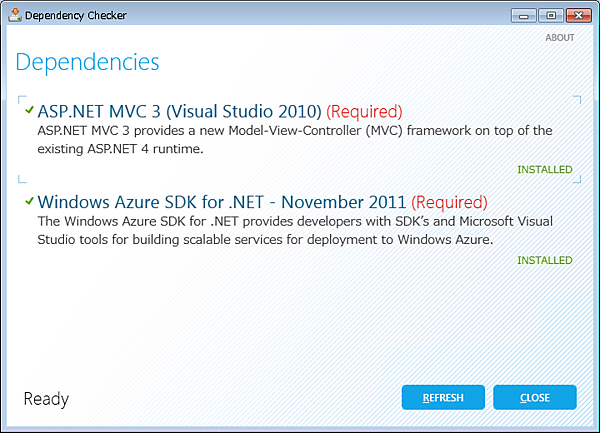Click the red (Required) label after ASP.NET MVC 3

364,111
